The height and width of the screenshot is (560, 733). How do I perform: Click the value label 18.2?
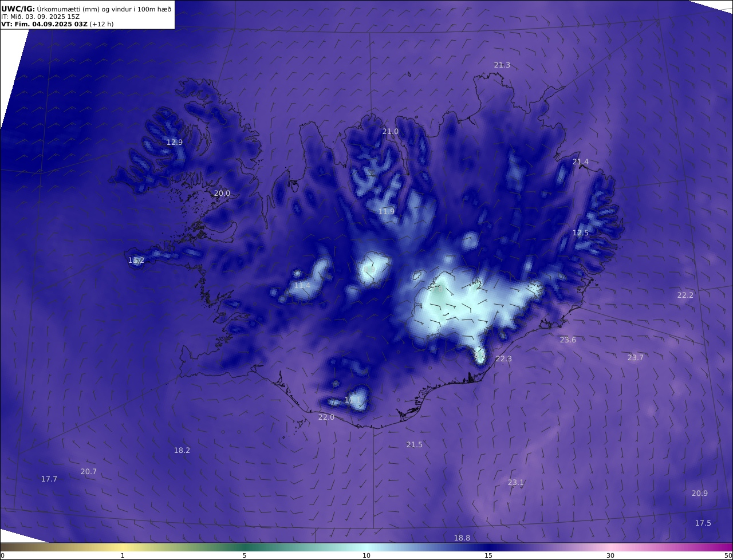(182, 451)
